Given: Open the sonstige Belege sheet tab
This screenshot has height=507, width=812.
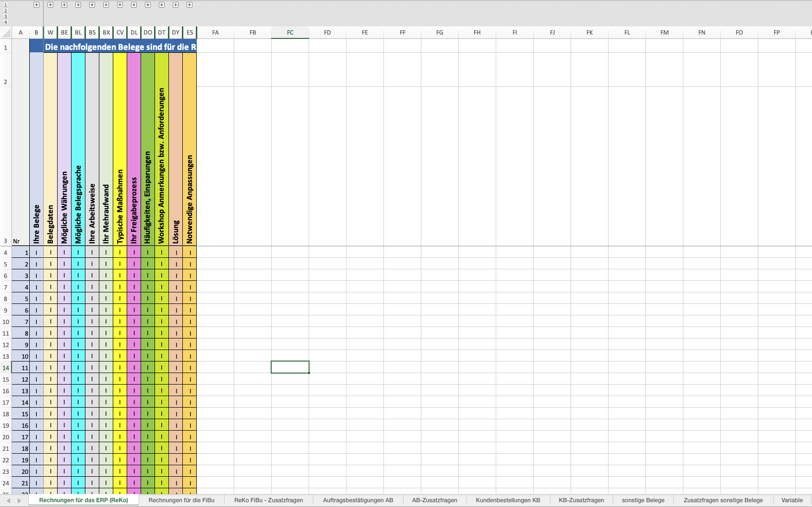Looking at the screenshot, I should pos(643,500).
